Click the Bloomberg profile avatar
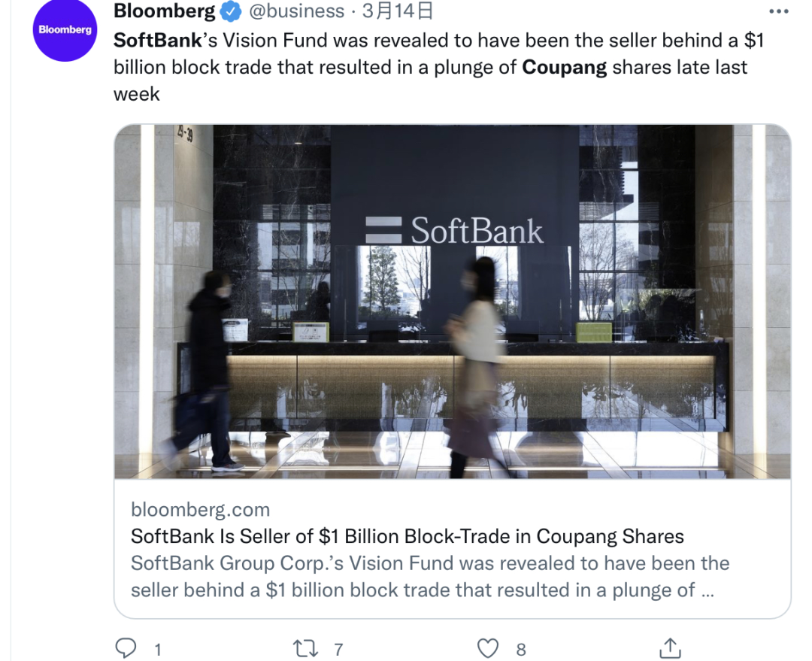Viewport: 812px width, 661px height. coord(65,29)
